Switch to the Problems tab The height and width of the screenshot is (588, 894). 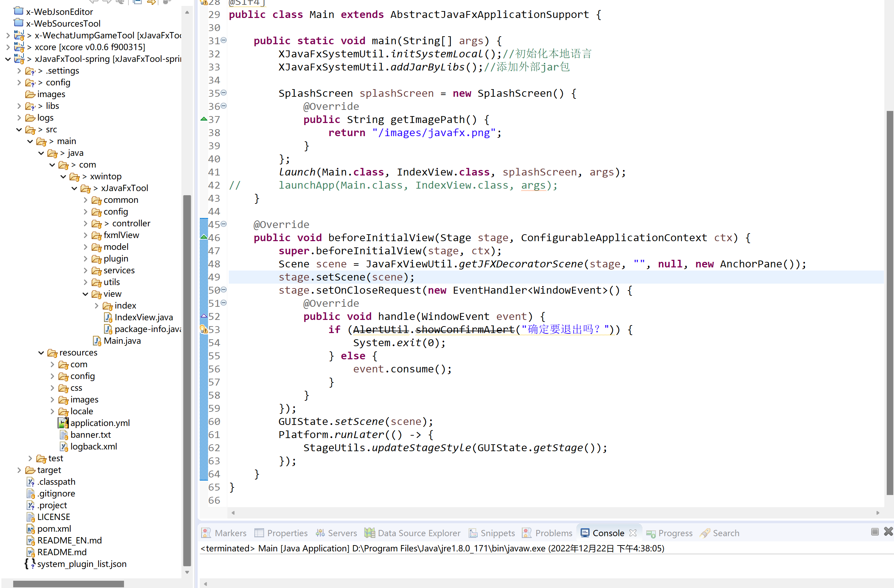(x=547, y=533)
